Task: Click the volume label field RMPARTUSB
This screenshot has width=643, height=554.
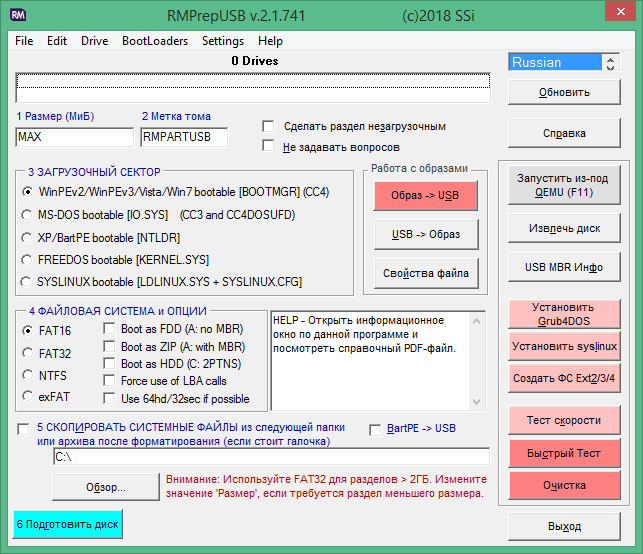Action: click(183, 137)
